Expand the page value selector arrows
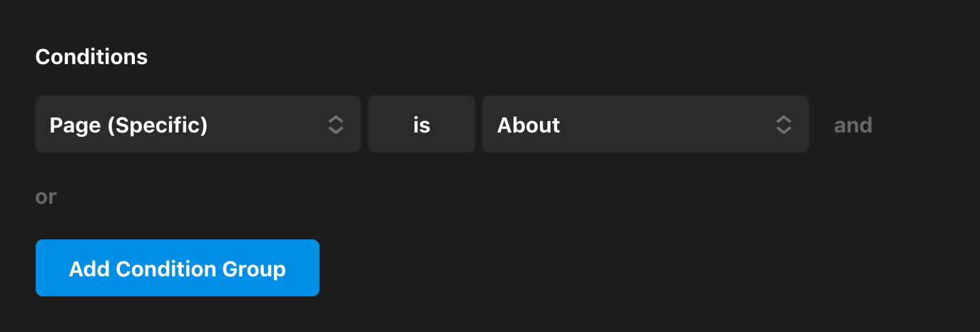The height and width of the screenshot is (332, 980). (783, 125)
